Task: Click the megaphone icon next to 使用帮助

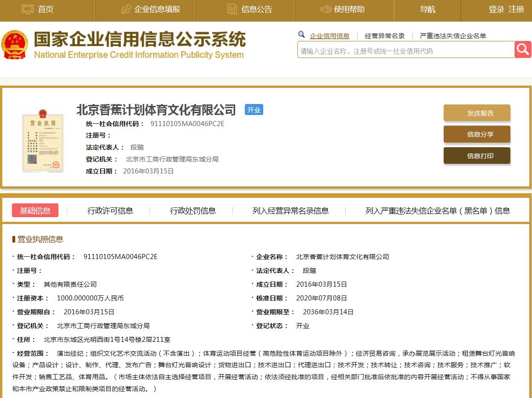Action: [x=326, y=8]
